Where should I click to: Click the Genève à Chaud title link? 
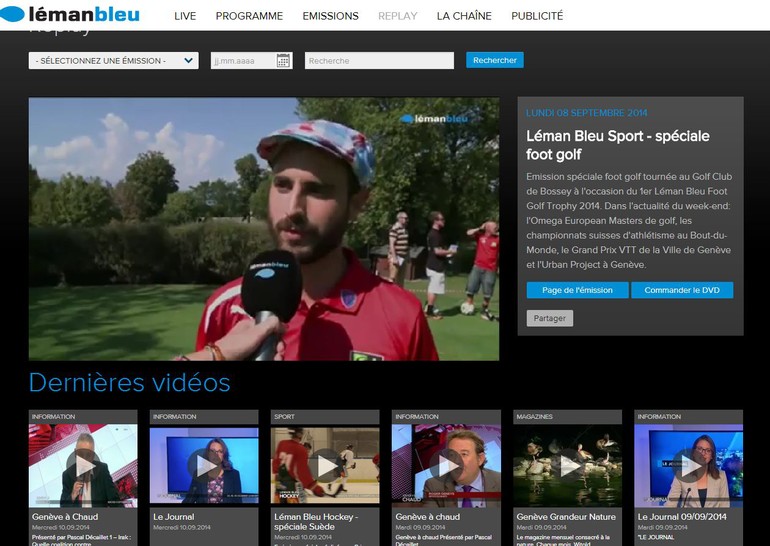tap(65, 517)
